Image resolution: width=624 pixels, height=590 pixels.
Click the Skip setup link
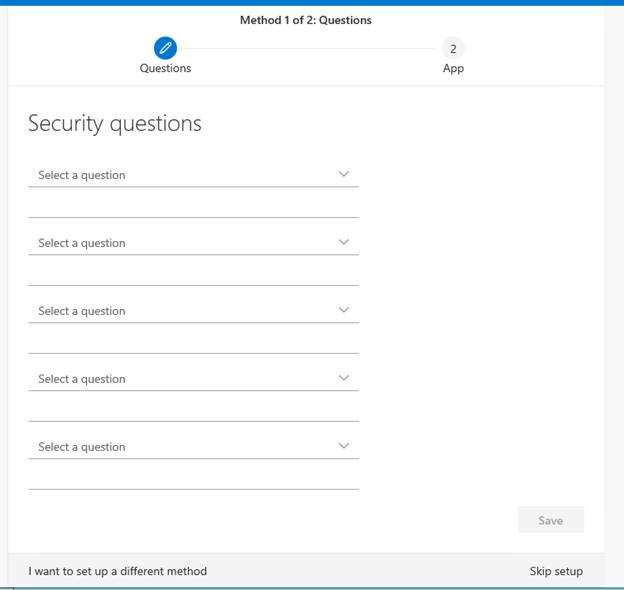click(556, 571)
